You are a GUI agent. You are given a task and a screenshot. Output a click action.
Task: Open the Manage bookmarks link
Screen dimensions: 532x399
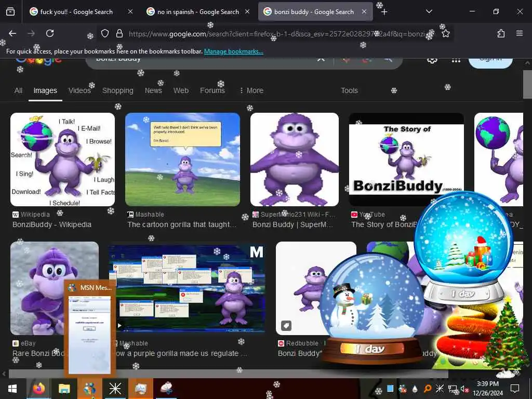tap(233, 51)
